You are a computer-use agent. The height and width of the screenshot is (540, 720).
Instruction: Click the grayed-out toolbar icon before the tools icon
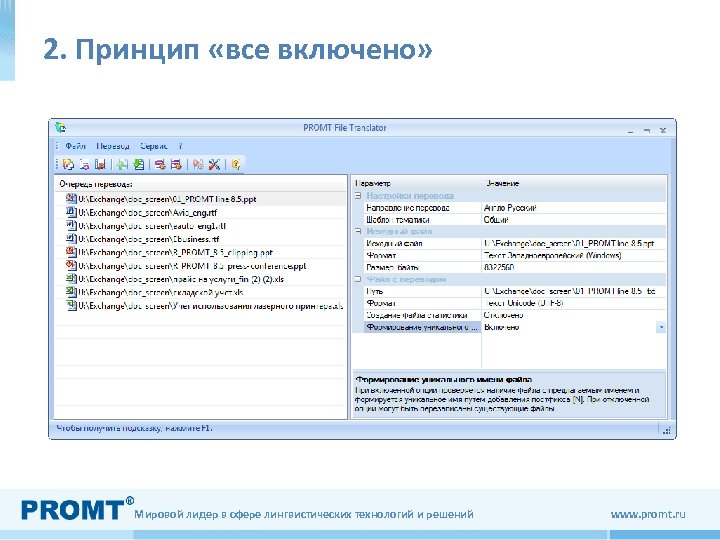click(198, 164)
